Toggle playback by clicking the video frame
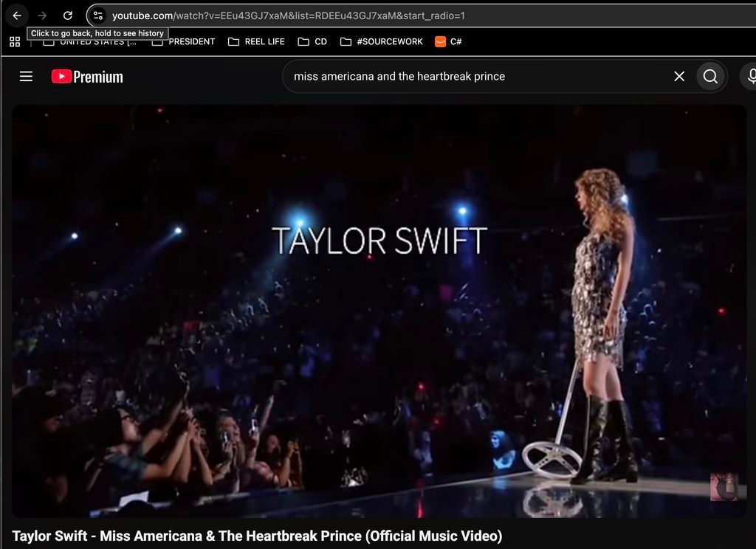Image resolution: width=756 pixels, height=549 pixels. [379, 311]
